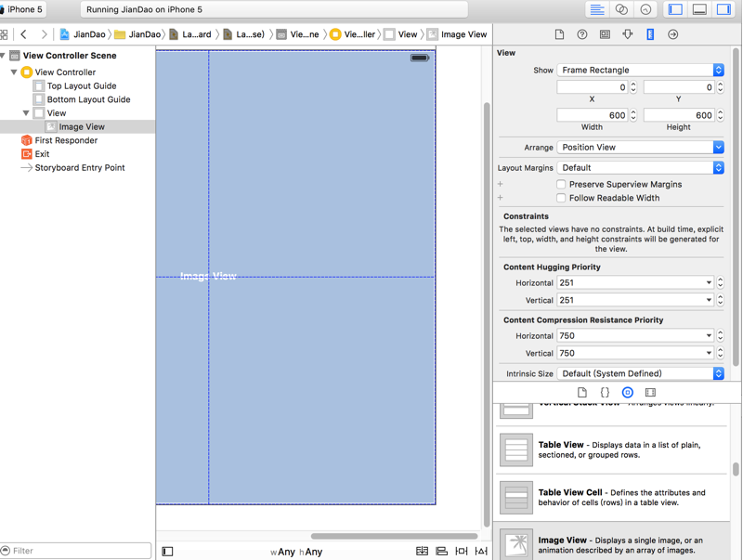Show the Object library
Screen dimensions: 743x560
pyautogui.click(x=628, y=392)
